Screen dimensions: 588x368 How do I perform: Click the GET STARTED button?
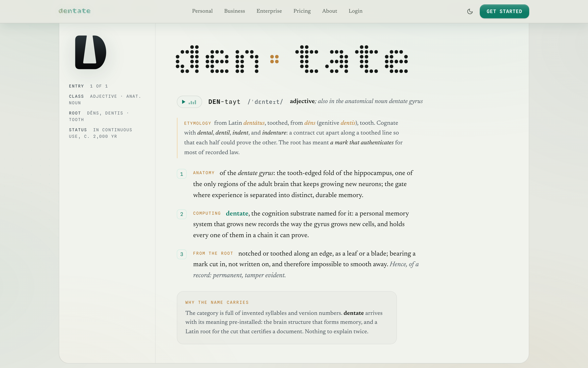(x=504, y=11)
